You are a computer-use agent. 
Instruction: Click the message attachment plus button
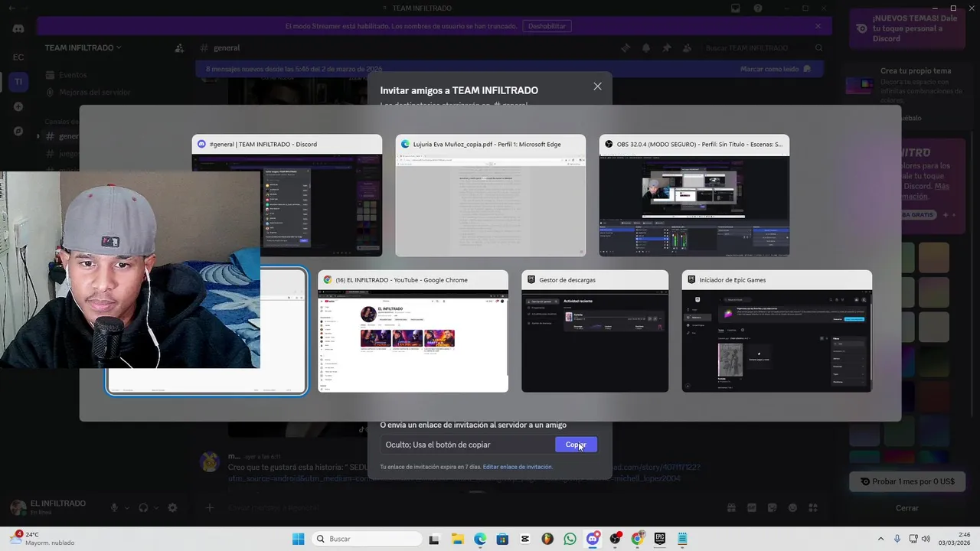point(210,507)
